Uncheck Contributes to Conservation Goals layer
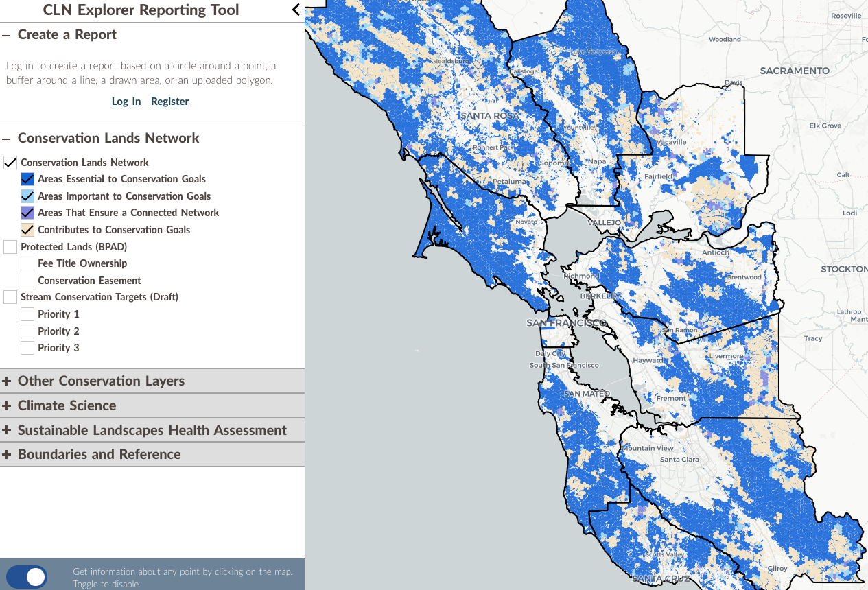Viewport: 868px width, 590px height. click(x=27, y=230)
